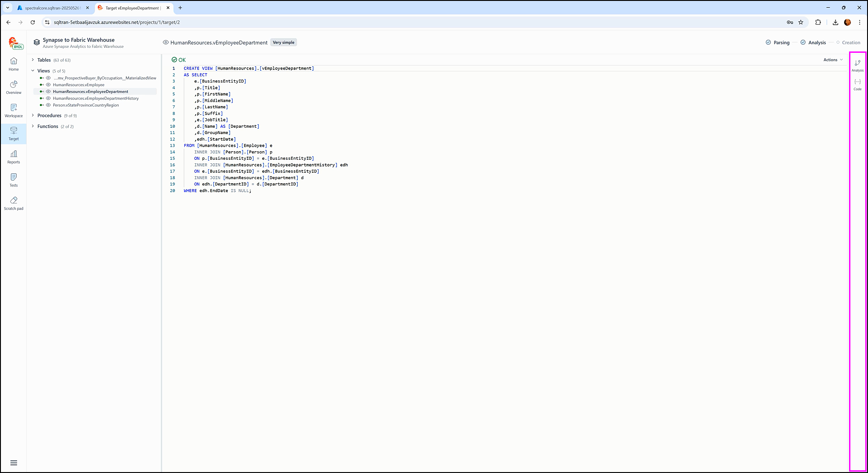Open the Scratch pad eraser icon

tap(14, 203)
